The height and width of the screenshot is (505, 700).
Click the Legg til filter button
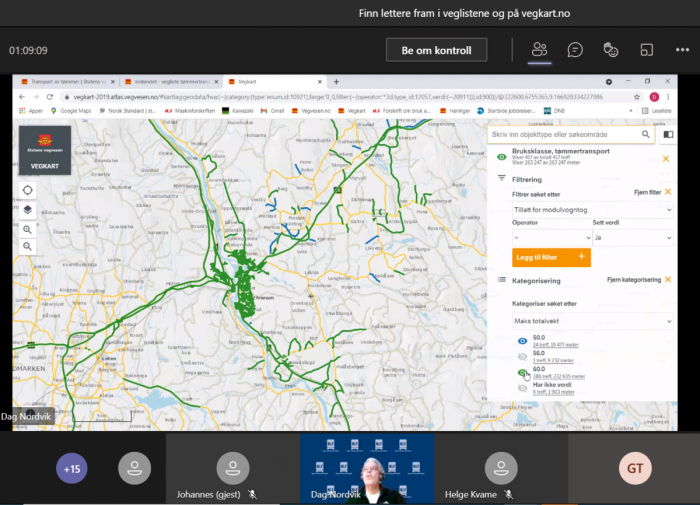pos(551,257)
